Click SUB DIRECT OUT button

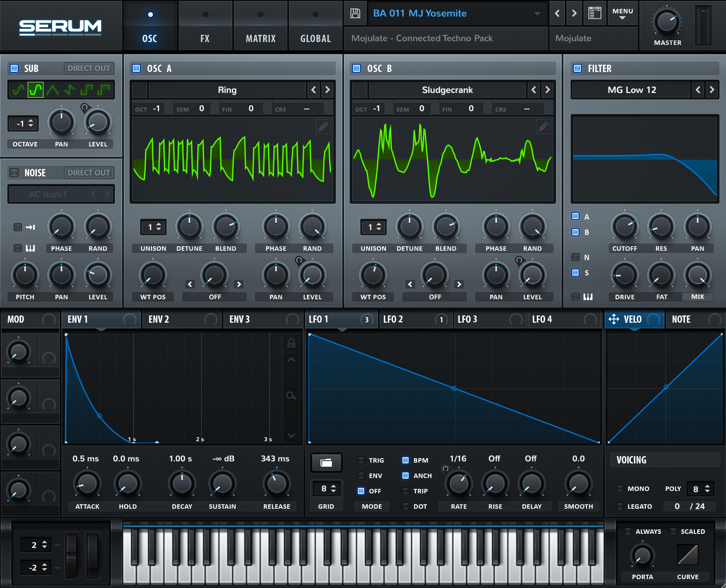click(89, 68)
